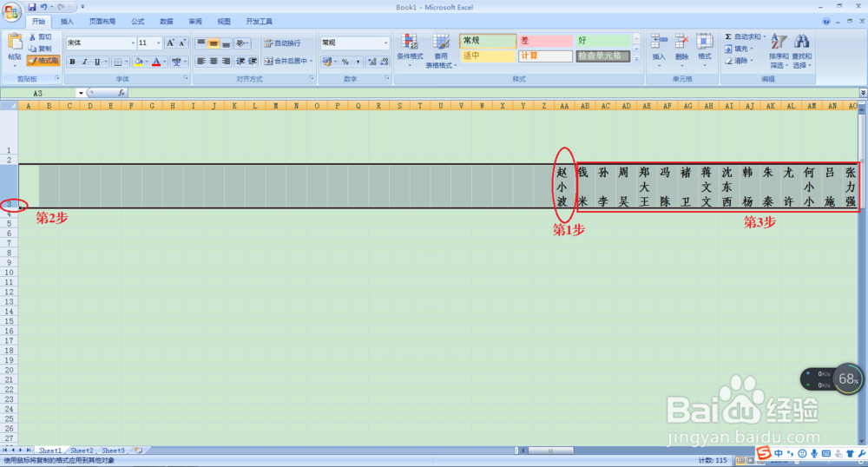The image size is (868, 467).
Task: Switch to the 页面布局 ribbon tab
Action: pos(102,22)
